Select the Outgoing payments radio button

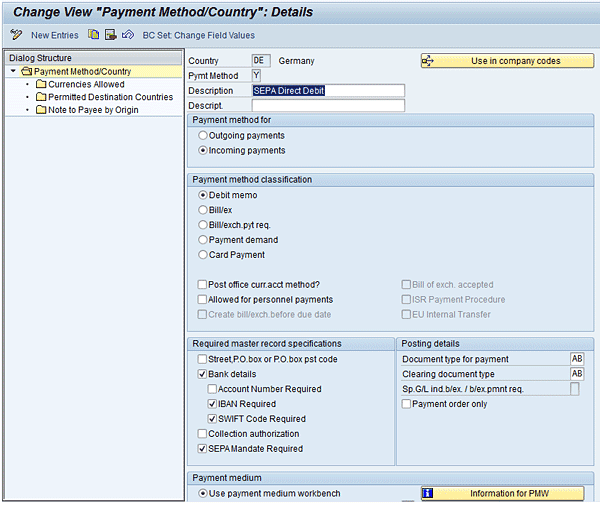coord(203,135)
